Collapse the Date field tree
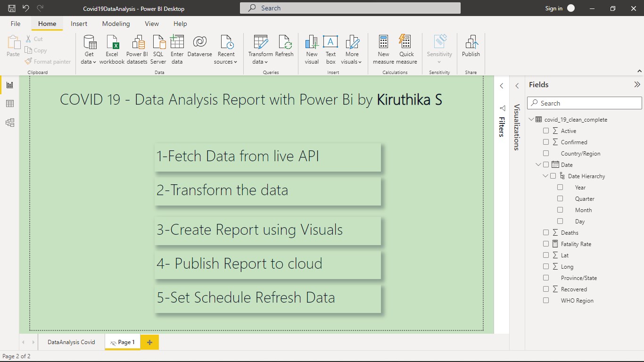This screenshot has height=362, width=644. pos(538,165)
